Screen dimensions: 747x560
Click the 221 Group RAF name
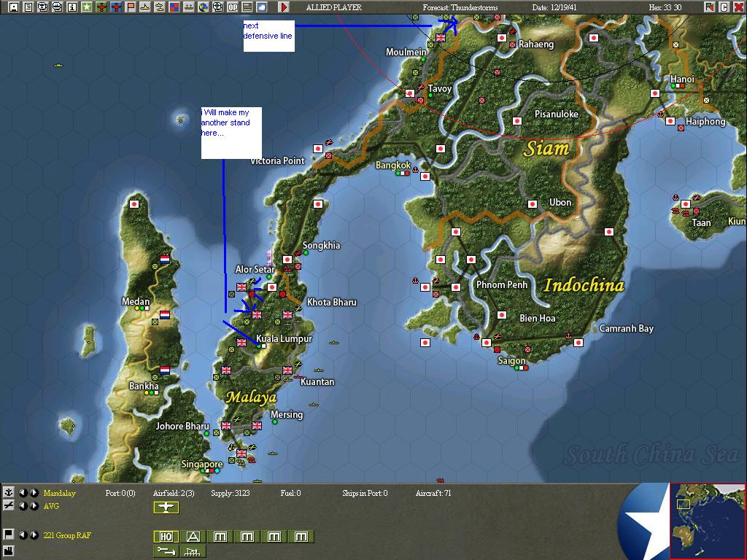(67, 535)
